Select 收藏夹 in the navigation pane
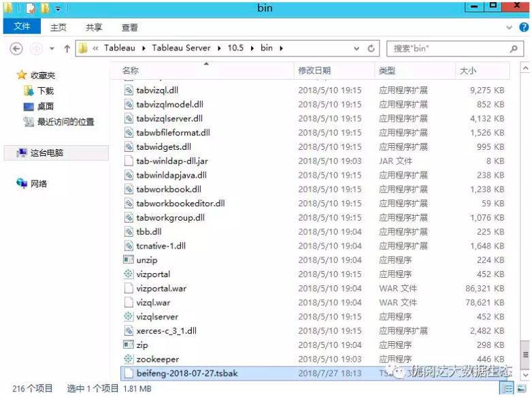532x397 pixels. [x=43, y=75]
